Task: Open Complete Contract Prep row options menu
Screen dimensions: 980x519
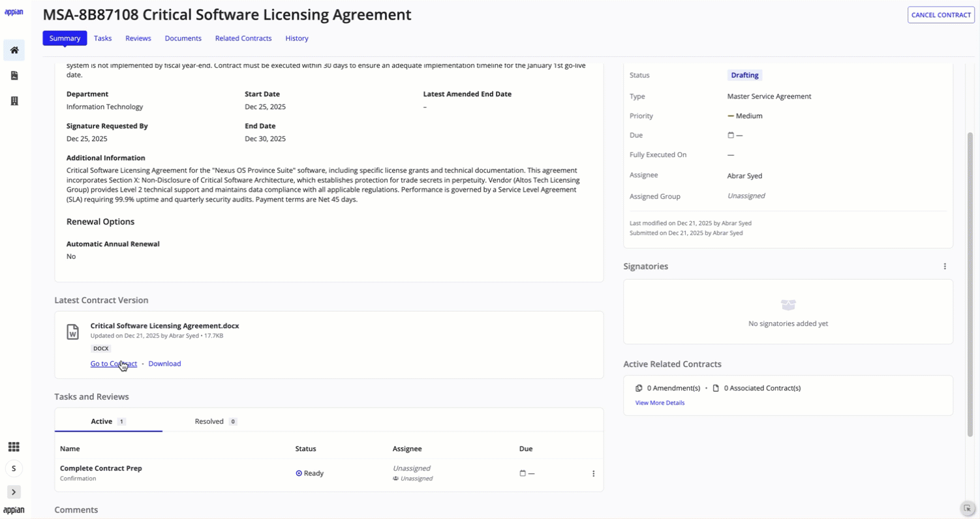Action: click(x=593, y=473)
